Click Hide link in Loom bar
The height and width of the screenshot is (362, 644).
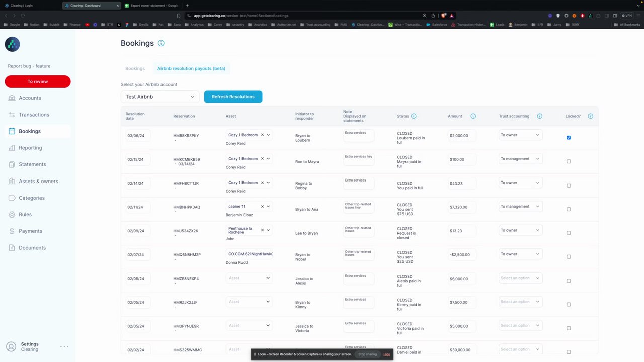pos(387,354)
